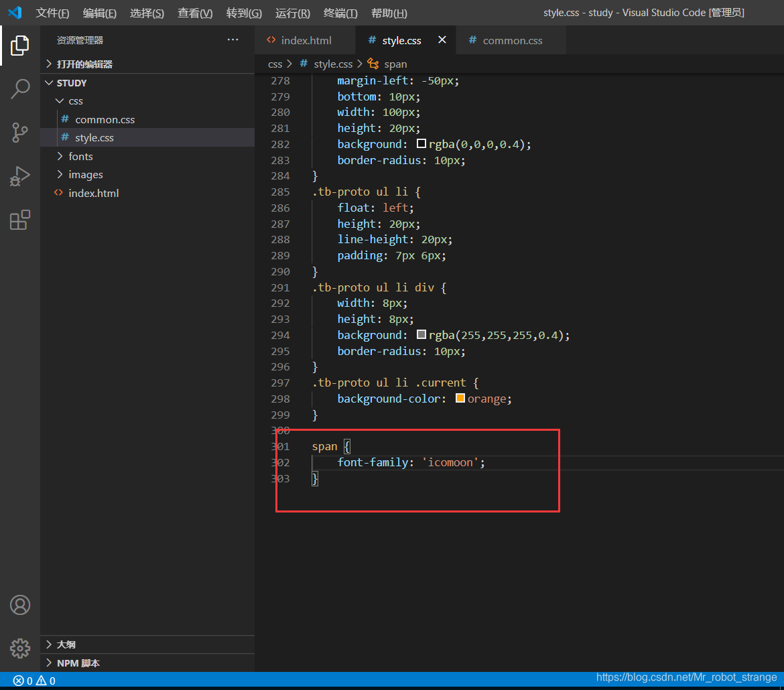The image size is (784, 690).
Task: Open explorer more actions ellipsis
Action: click(x=233, y=40)
